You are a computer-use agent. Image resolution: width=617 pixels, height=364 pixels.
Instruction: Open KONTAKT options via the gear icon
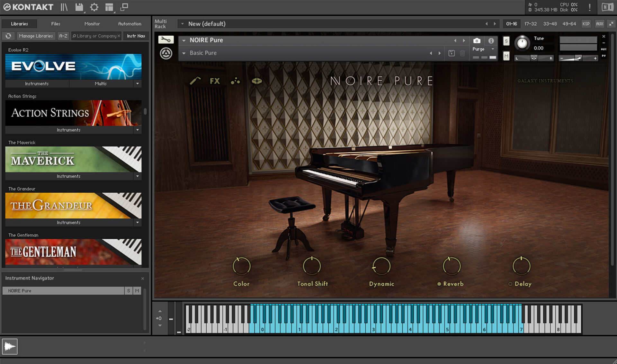pyautogui.click(x=94, y=7)
